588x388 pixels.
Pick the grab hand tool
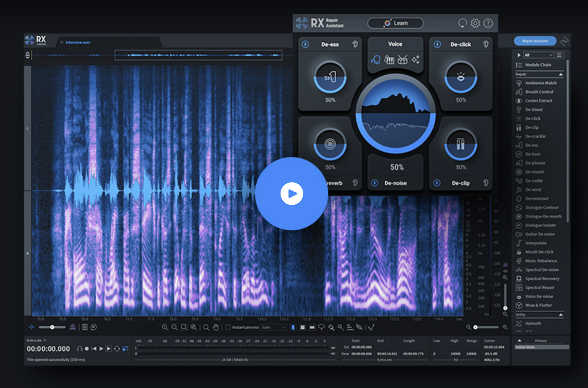(216, 327)
